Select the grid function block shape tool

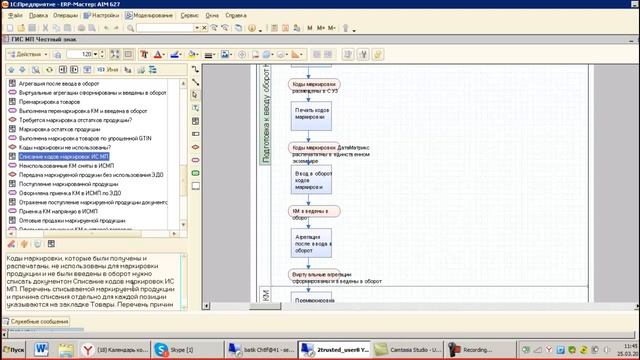pos(196,121)
